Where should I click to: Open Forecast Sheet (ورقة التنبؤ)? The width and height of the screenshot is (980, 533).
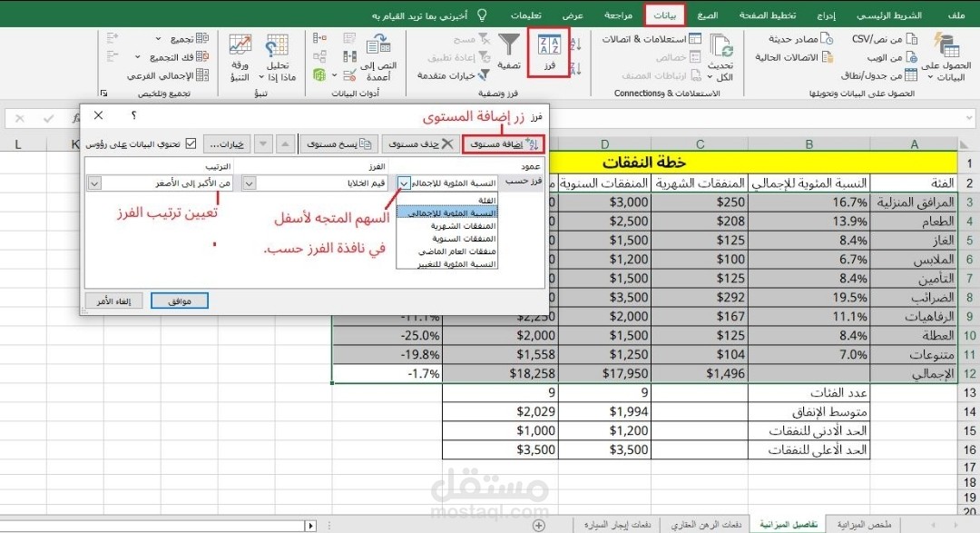[x=240, y=57]
